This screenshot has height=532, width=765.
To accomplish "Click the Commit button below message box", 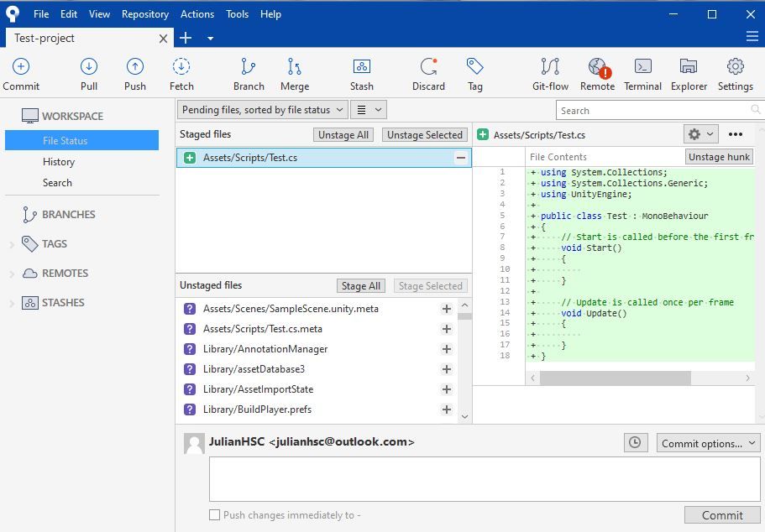I will 722,515.
